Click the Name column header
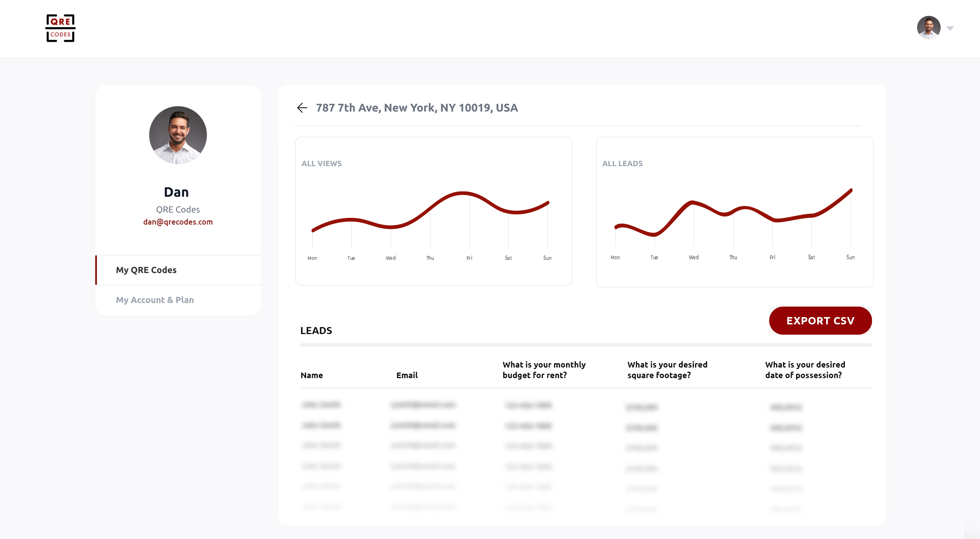980x539 pixels. coord(312,375)
